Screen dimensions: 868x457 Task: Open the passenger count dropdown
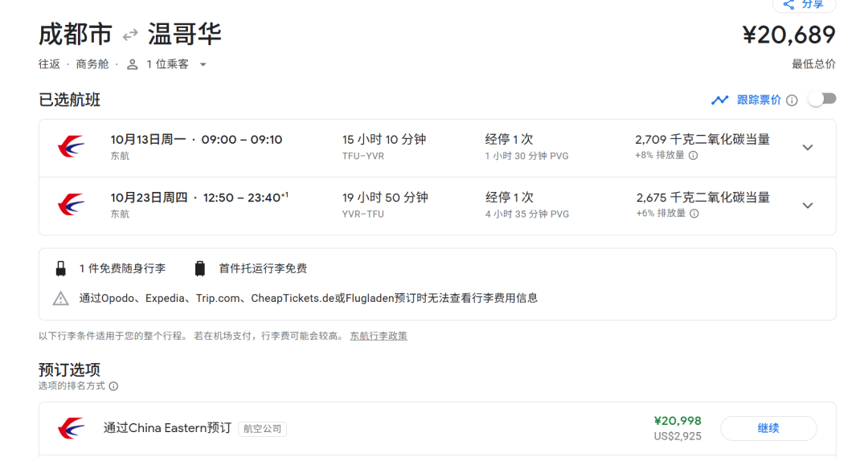click(x=203, y=64)
